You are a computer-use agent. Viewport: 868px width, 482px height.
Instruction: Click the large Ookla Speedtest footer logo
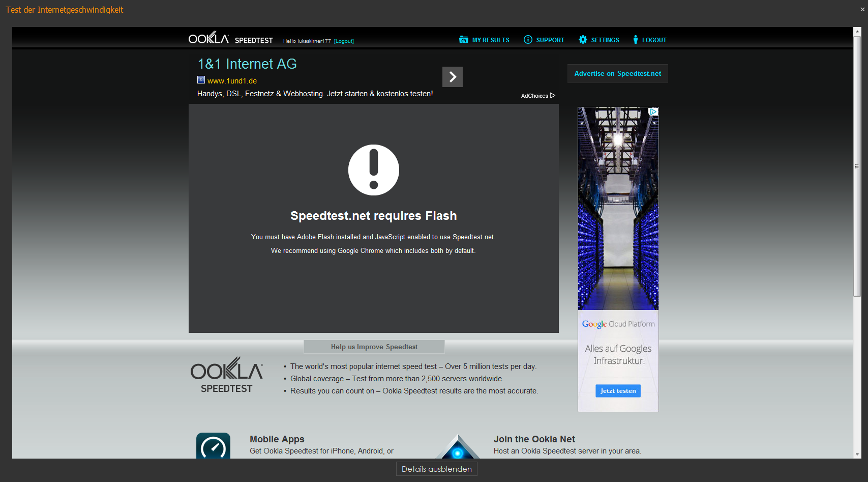[227, 375]
